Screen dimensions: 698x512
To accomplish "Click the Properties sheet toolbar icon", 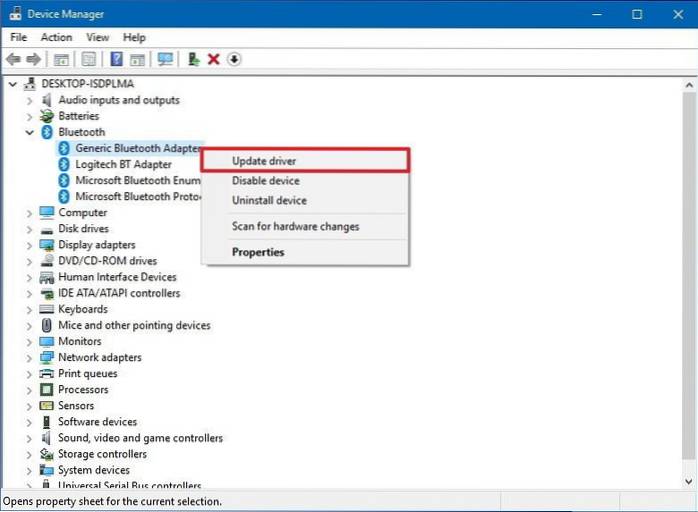I will click(x=89, y=60).
